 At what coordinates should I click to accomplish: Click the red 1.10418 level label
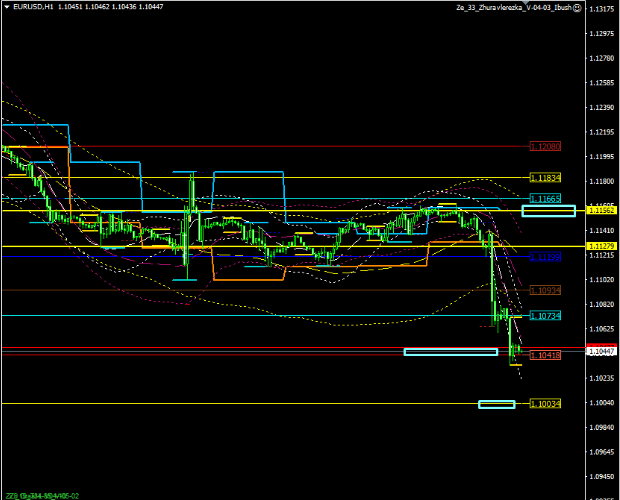click(545, 355)
